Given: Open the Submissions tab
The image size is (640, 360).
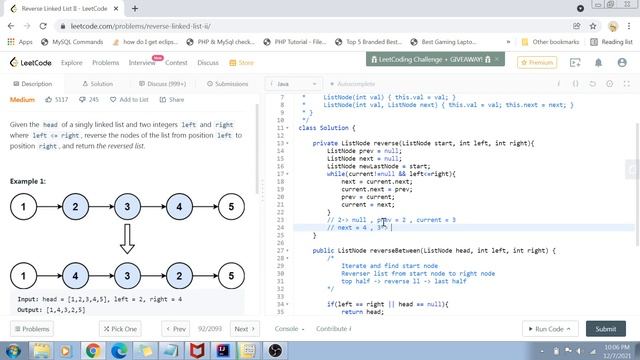Looking at the screenshot, I should tap(227, 84).
